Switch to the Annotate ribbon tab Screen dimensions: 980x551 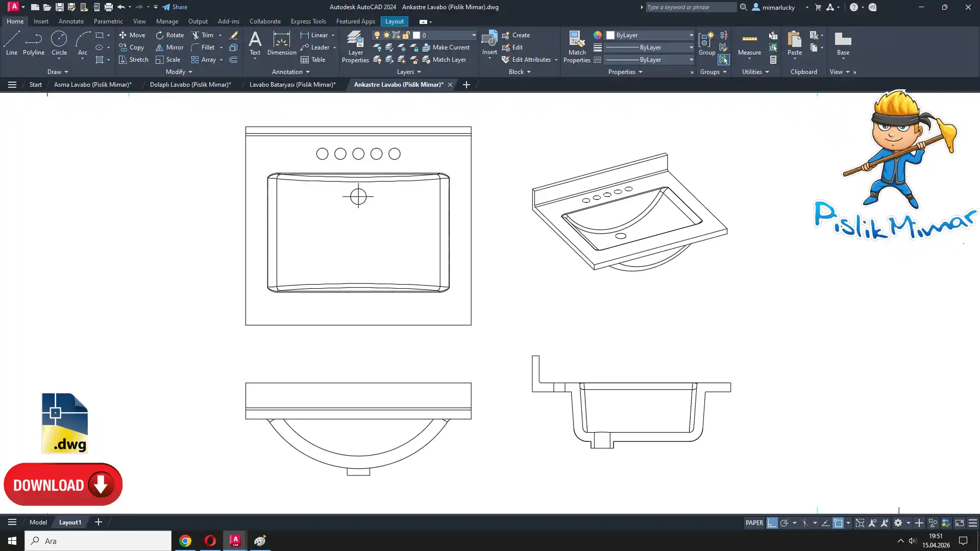[x=71, y=21]
